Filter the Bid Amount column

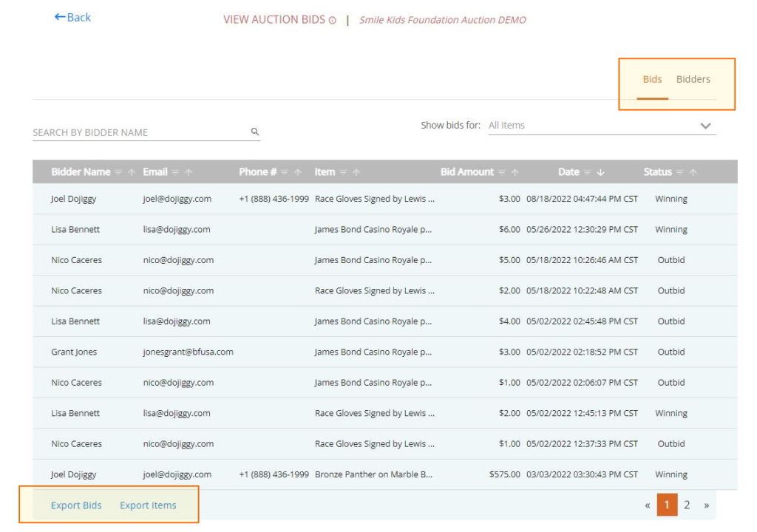tap(502, 172)
